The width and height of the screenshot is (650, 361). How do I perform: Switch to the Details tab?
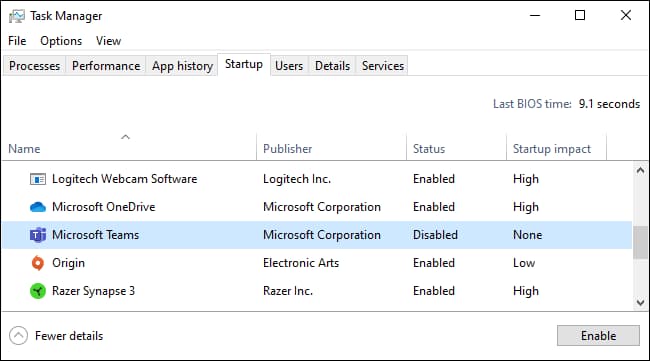tap(332, 65)
